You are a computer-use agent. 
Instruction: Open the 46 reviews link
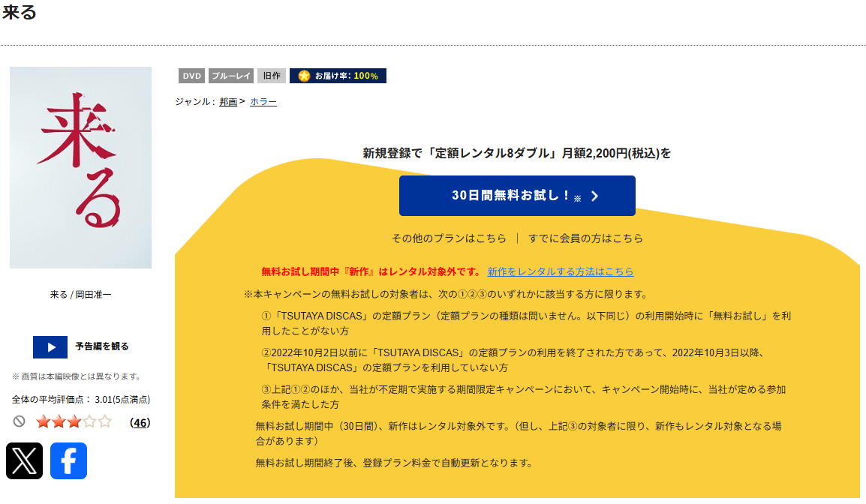140,423
